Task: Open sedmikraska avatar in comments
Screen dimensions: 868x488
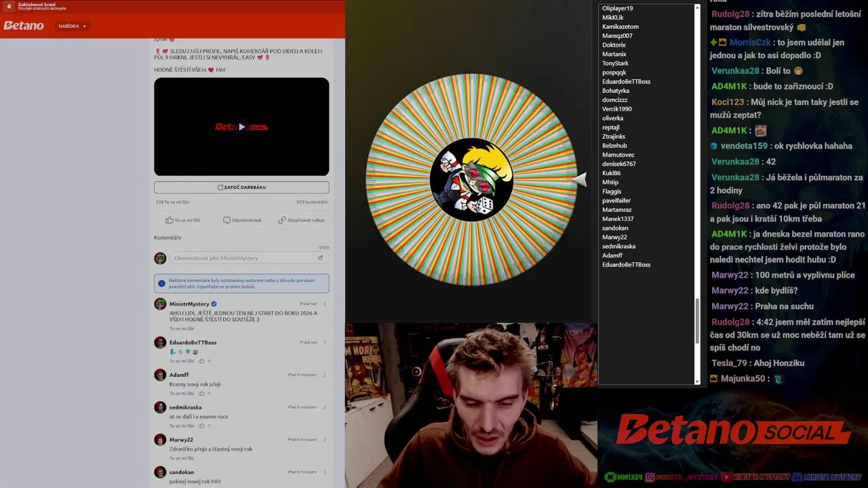Action: pyautogui.click(x=160, y=407)
